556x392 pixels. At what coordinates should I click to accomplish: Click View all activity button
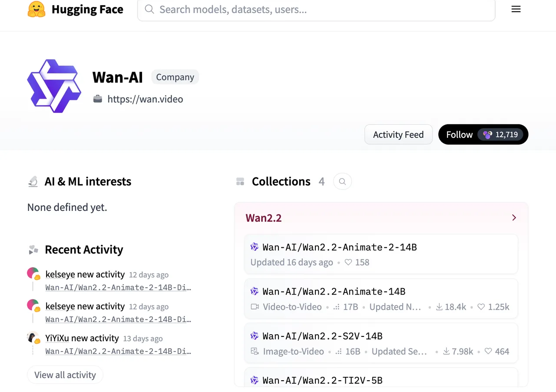click(65, 375)
